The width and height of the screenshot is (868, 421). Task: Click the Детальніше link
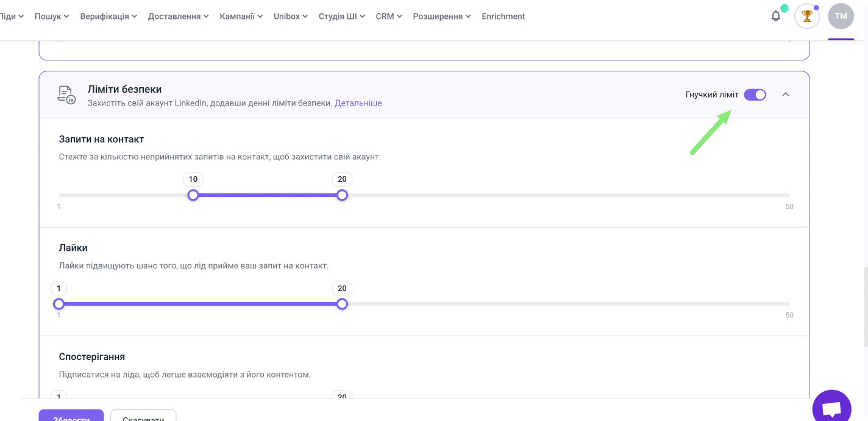(x=358, y=103)
